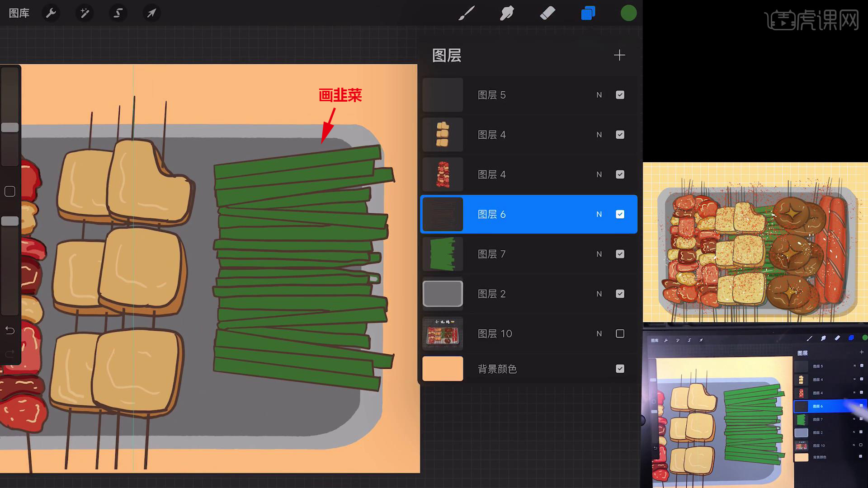The image size is (868, 488).
Task: Show layer 图层 10 via checkbox
Action: coord(620,333)
